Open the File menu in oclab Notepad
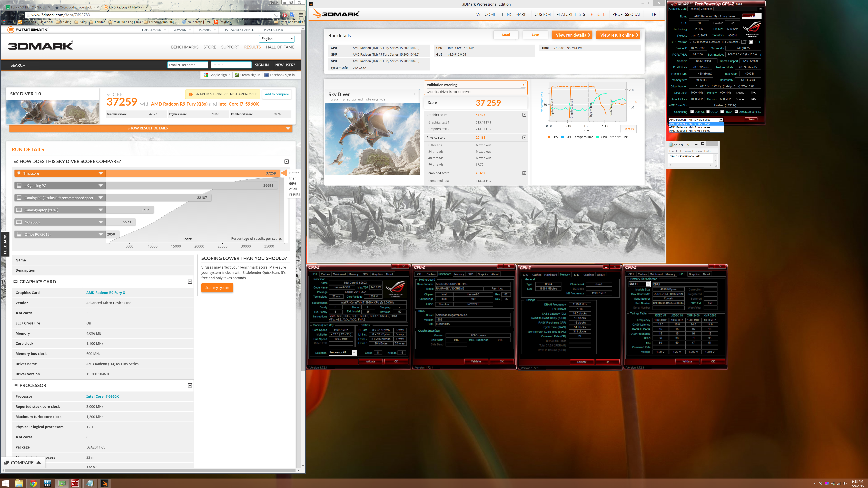 (x=671, y=151)
